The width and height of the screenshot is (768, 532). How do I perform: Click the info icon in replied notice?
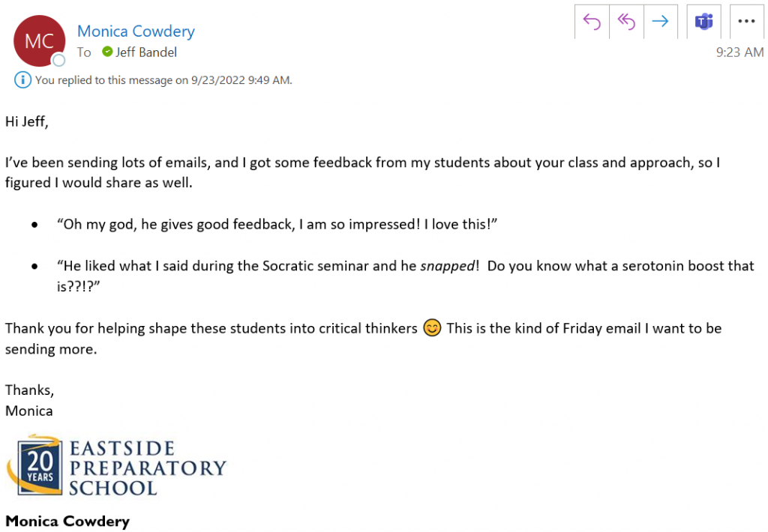[22, 79]
